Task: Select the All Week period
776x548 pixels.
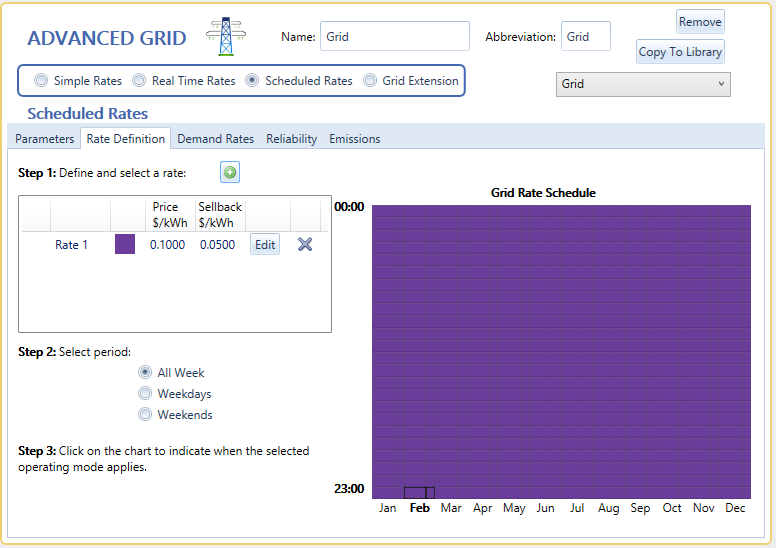Action: pos(146,373)
